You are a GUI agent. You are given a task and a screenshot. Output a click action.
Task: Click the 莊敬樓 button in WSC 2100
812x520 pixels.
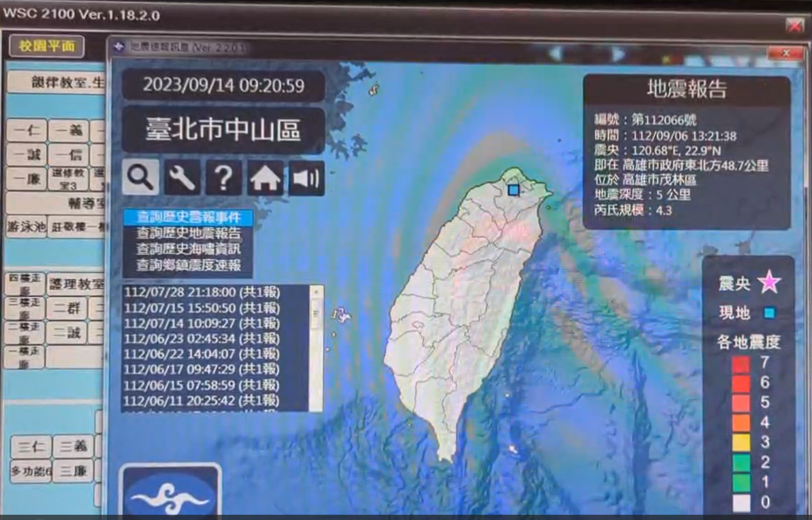click(x=78, y=227)
